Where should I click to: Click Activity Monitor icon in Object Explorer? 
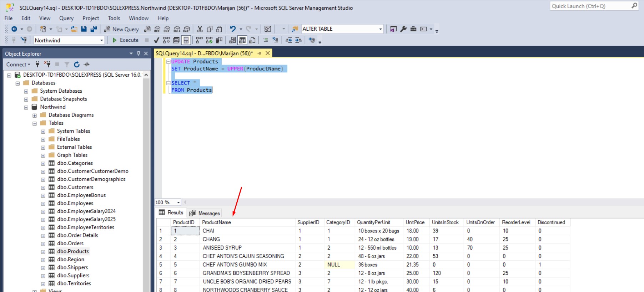pos(86,65)
